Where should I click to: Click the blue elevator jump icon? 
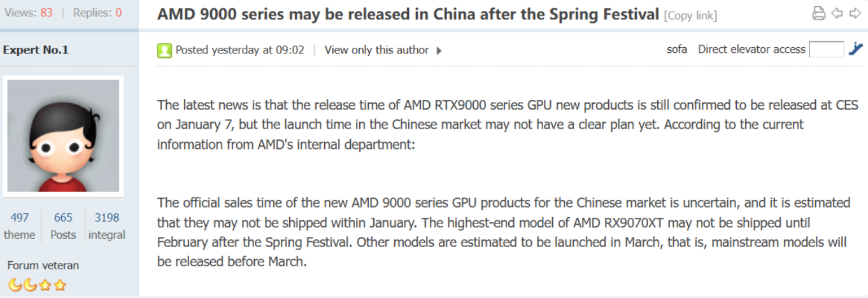point(855,49)
